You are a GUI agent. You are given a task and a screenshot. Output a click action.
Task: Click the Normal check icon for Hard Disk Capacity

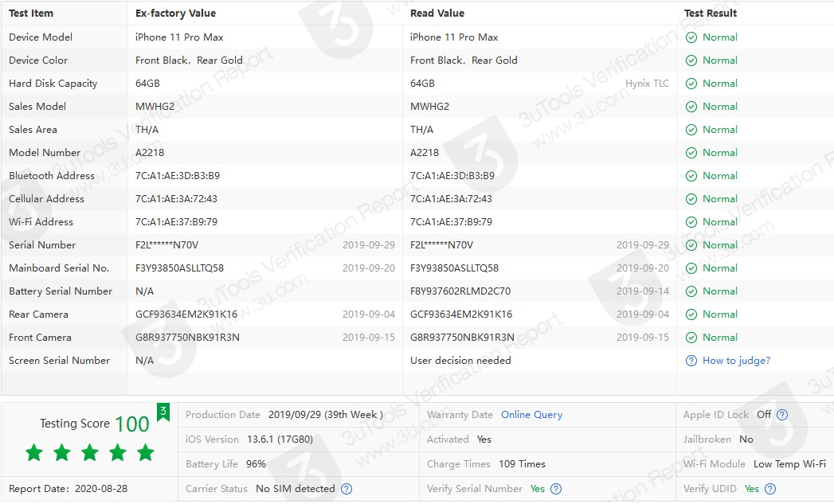(x=691, y=84)
